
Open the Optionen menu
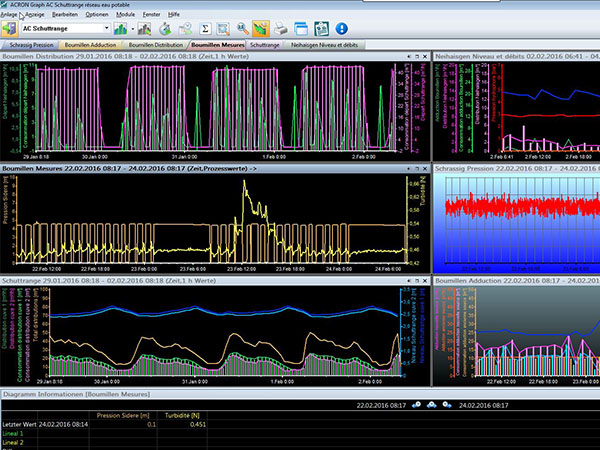coord(97,14)
